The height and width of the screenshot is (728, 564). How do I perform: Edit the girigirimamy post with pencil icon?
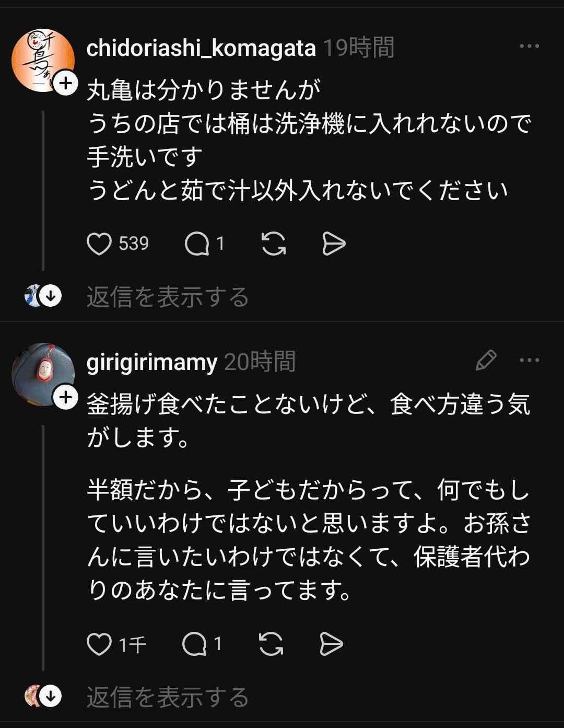click(x=486, y=361)
